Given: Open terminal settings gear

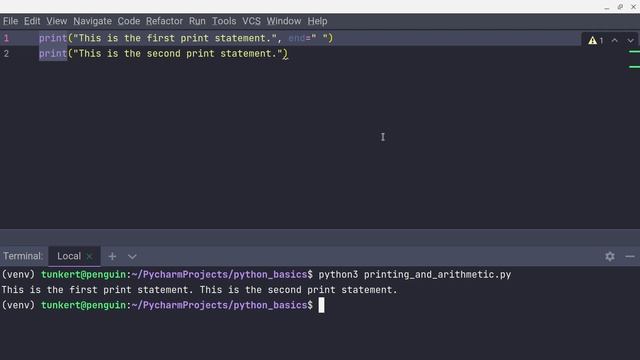Looking at the screenshot, I should 610,256.
